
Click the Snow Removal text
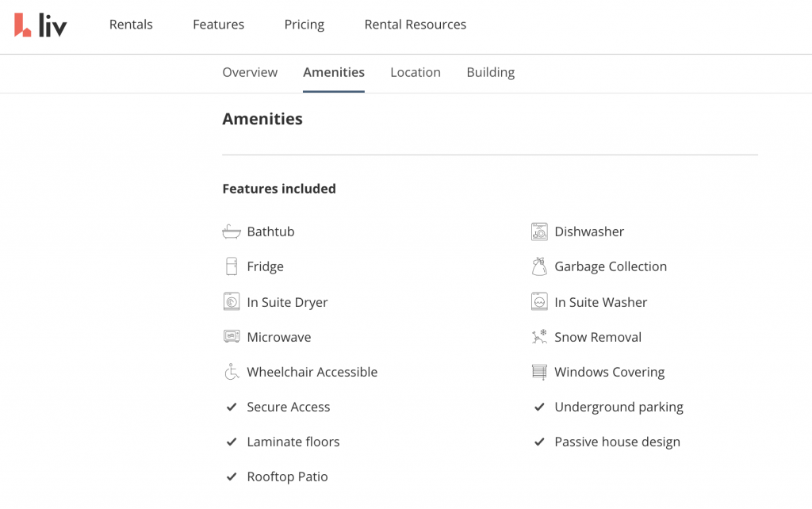[598, 337]
